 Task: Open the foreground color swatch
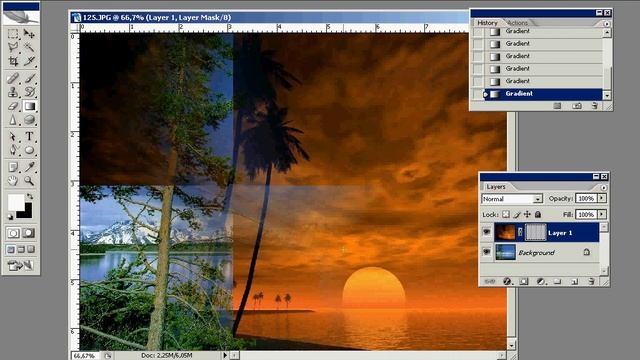coord(16,202)
